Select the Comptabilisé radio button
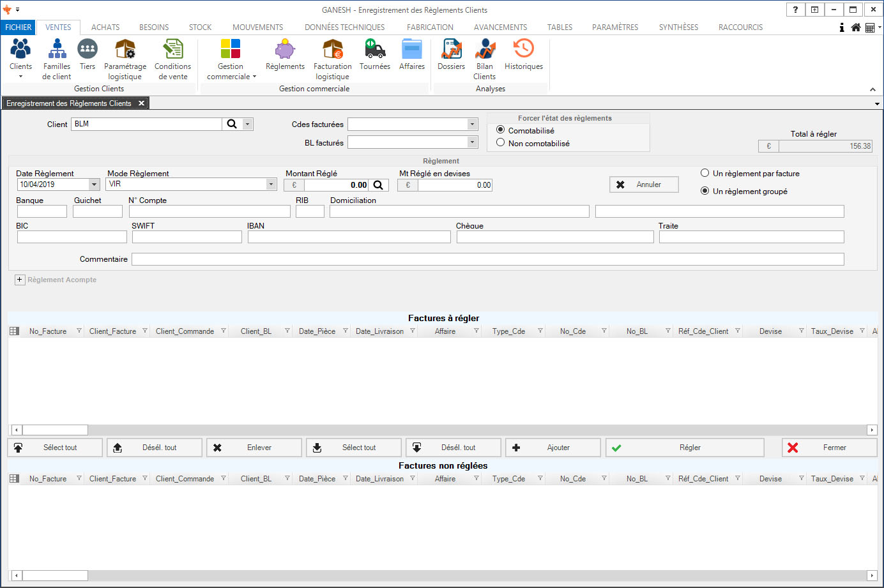Screen dimensions: 884x588 pos(501,130)
